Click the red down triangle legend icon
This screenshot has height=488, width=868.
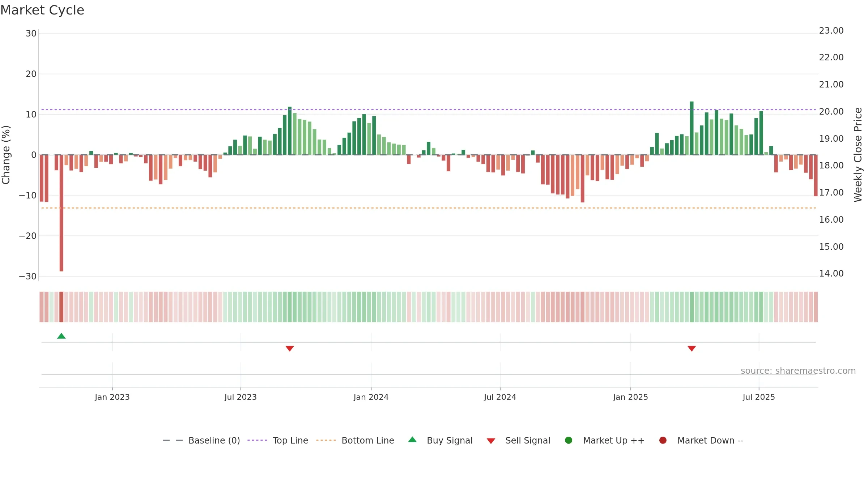coord(491,441)
